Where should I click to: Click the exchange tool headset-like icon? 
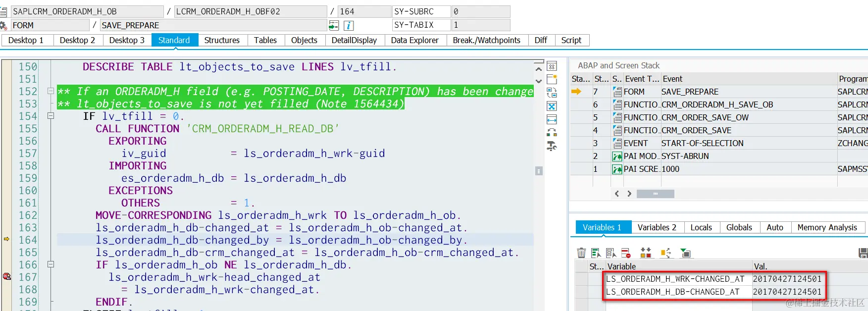(552, 133)
